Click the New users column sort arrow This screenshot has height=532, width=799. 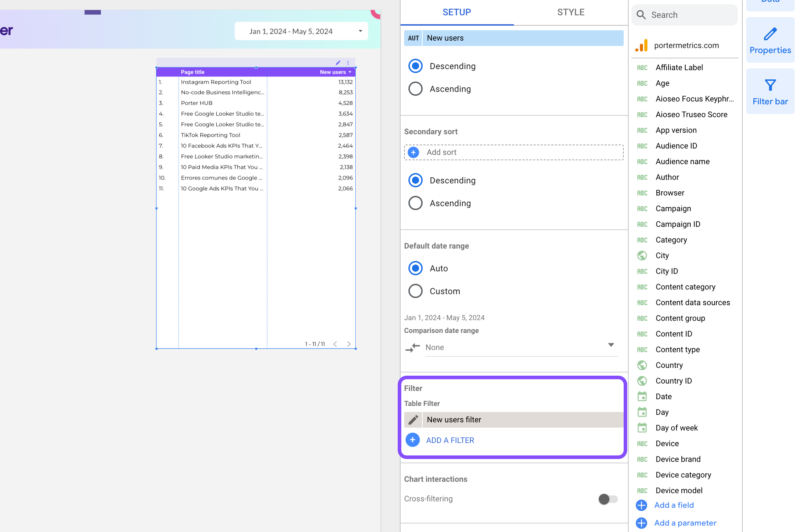tap(350, 72)
